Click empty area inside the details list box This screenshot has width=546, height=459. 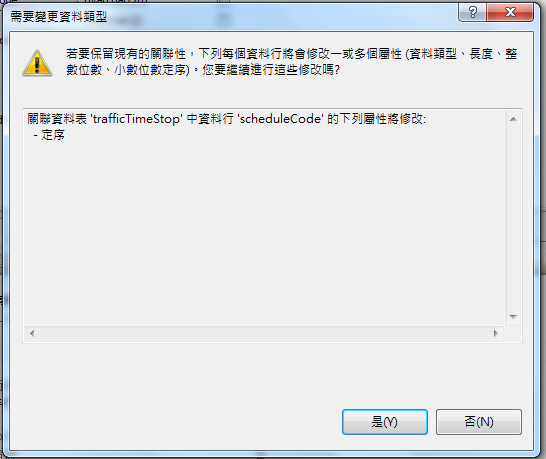[264, 230]
